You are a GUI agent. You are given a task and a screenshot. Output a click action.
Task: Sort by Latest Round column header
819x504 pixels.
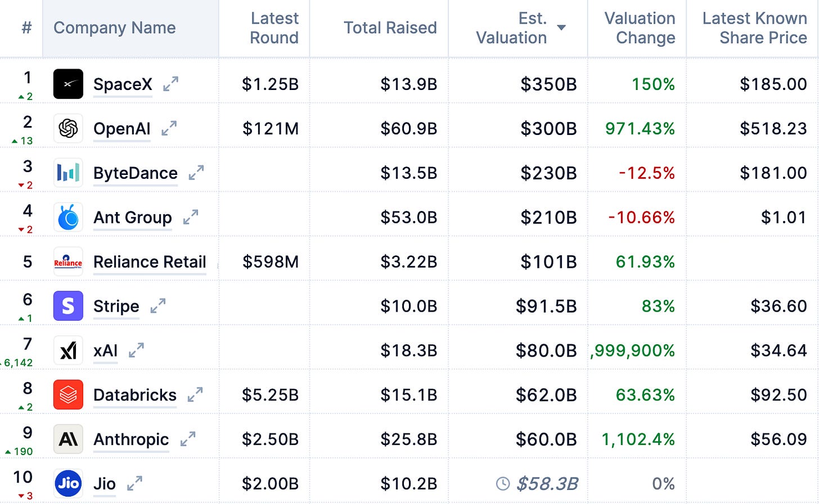274,28
